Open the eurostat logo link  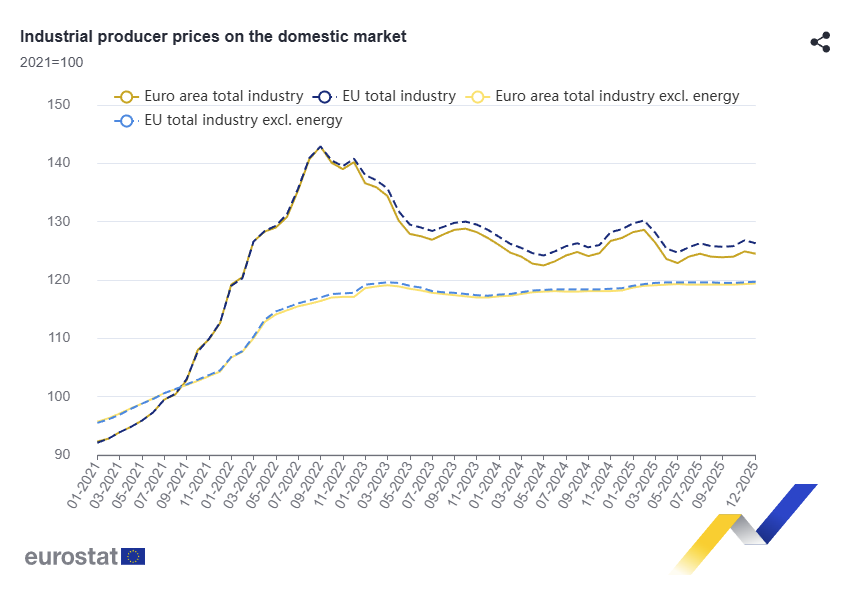71,556
